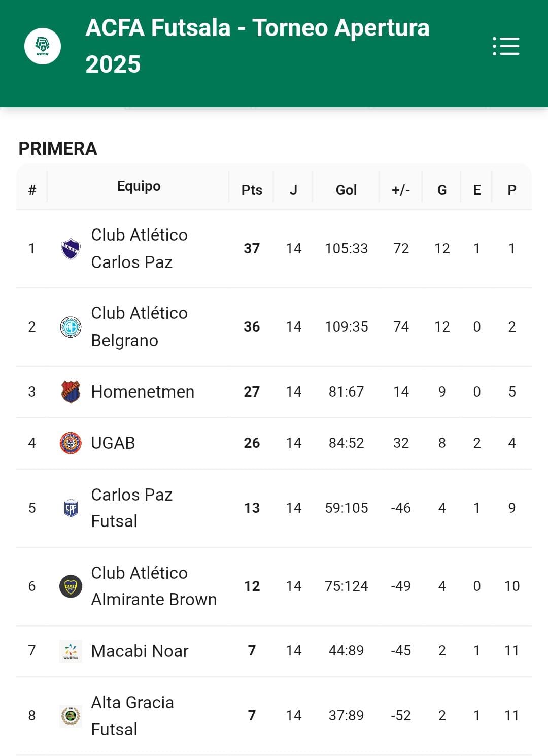Viewport: 548px width, 756px height.
Task: Click Carlos Paz Futsal crest
Action: [x=71, y=508]
